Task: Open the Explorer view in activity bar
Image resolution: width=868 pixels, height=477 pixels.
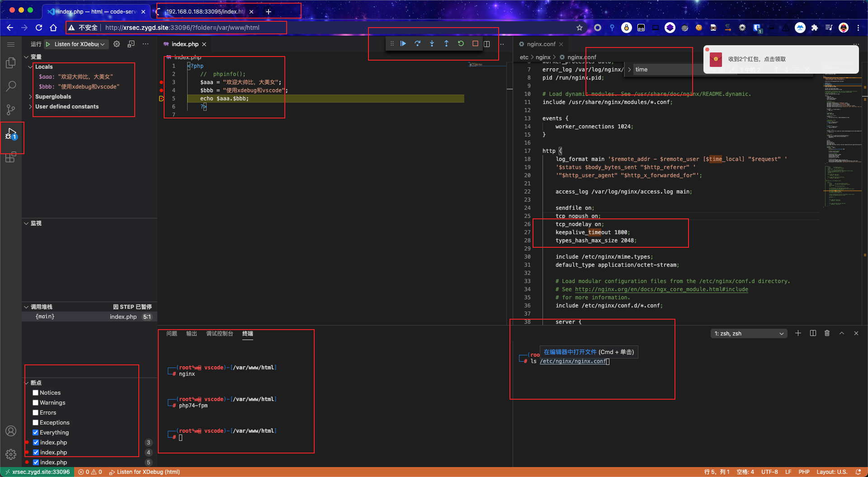Action: (x=11, y=63)
